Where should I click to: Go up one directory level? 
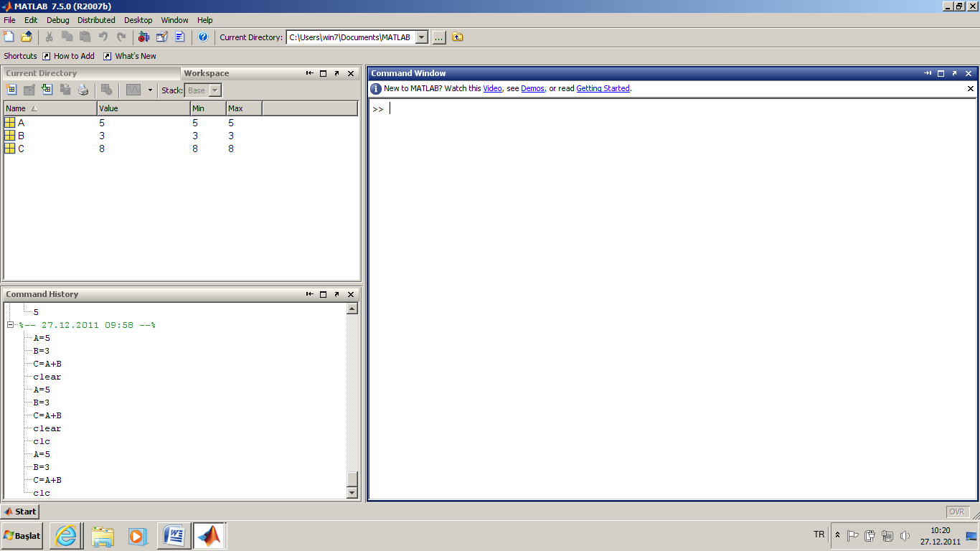coord(458,37)
